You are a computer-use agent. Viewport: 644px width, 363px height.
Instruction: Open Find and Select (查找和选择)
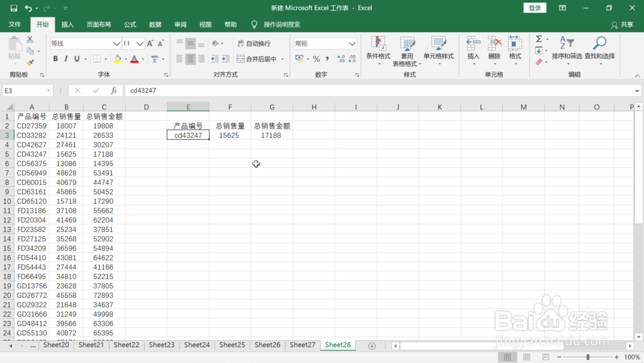coord(600,50)
